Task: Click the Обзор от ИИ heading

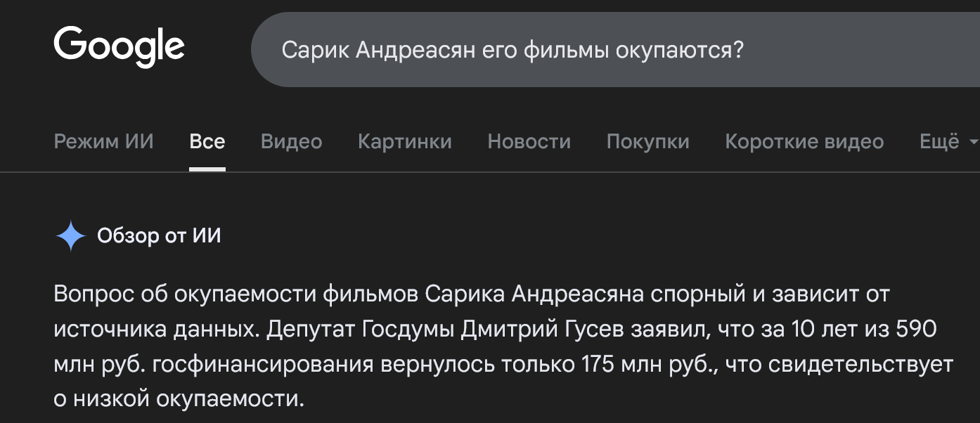Action: pyautogui.click(x=159, y=236)
